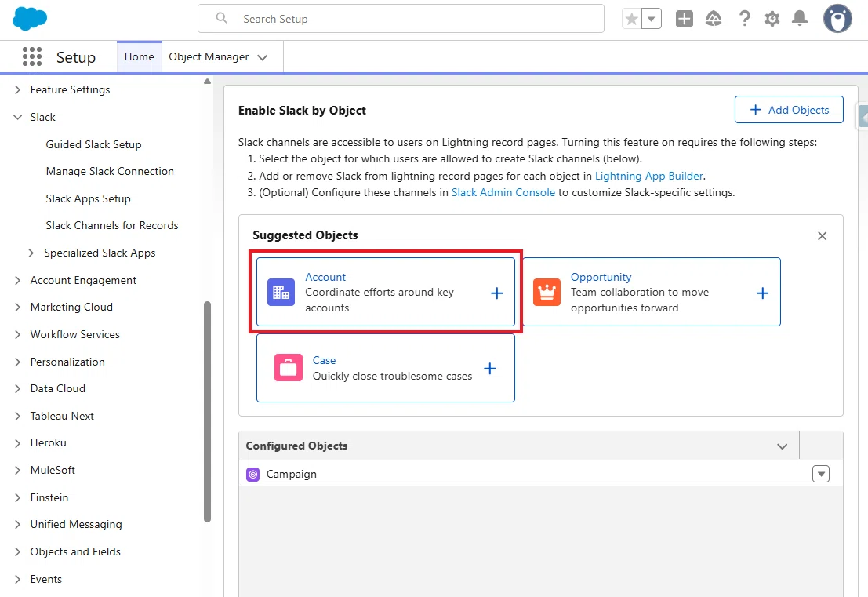
Task: Select Events in sidebar
Action: coord(46,579)
